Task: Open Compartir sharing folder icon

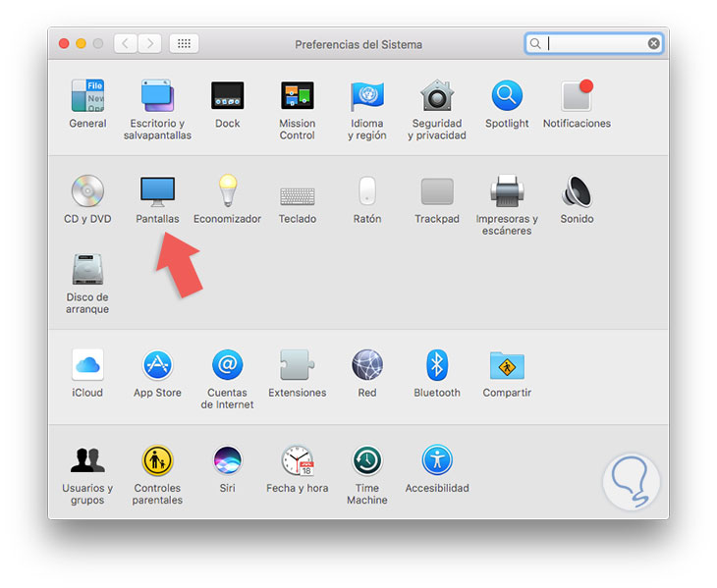Action: click(x=507, y=365)
